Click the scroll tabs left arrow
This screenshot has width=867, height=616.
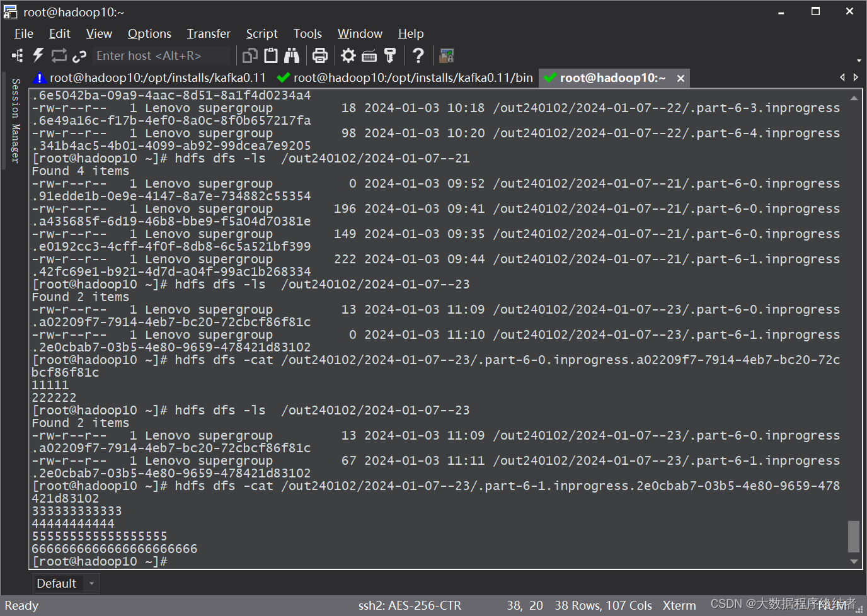(x=842, y=77)
